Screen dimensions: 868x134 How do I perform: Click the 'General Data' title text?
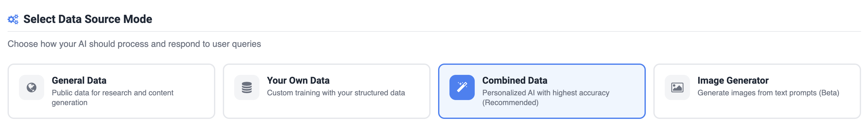tap(79, 81)
